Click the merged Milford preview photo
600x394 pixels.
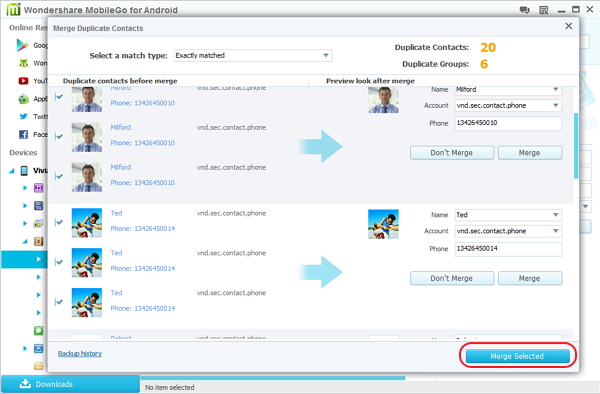click(383, 100)
